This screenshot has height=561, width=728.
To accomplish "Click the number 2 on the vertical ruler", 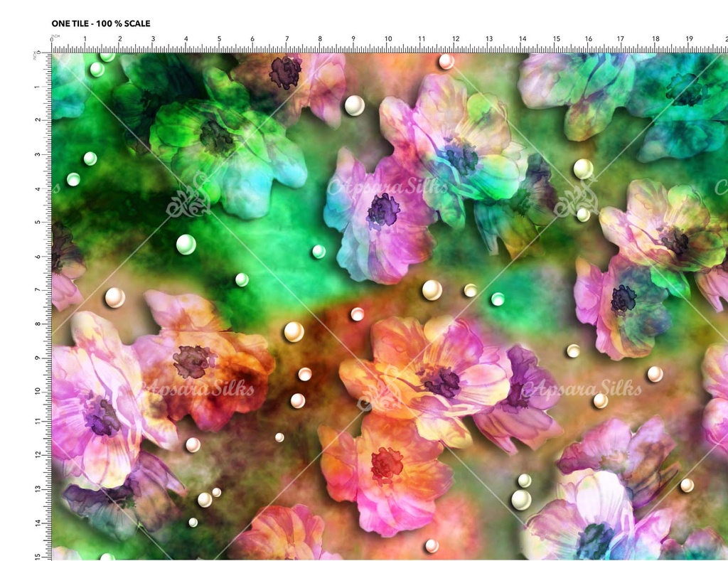I will tap(37, 120).
